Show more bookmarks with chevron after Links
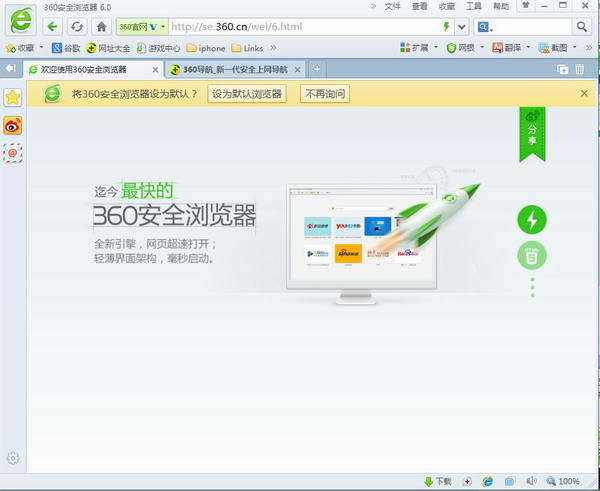 point(273,48)
